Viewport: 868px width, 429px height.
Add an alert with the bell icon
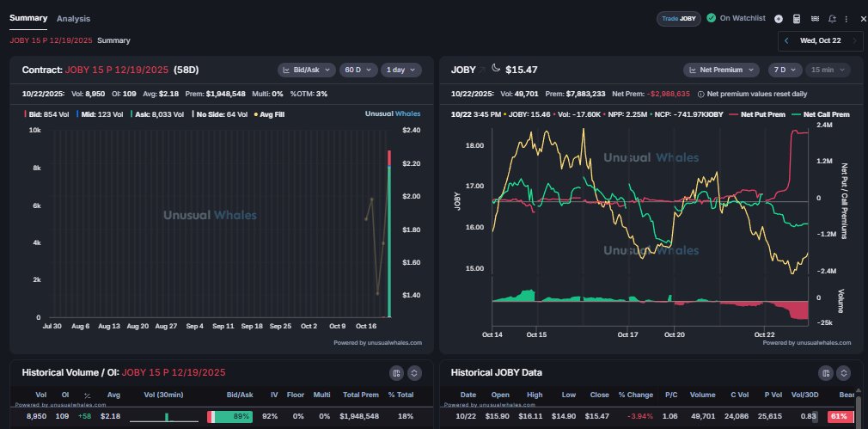832,19
